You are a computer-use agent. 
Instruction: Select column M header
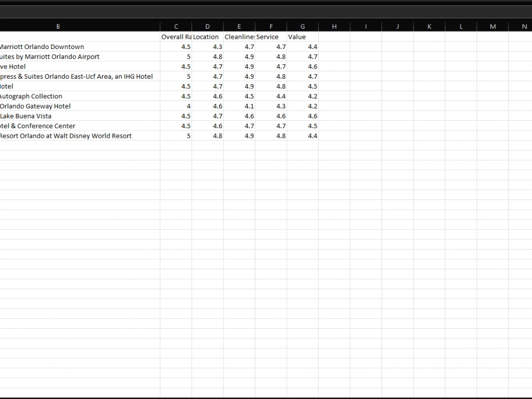click(493, 27)
